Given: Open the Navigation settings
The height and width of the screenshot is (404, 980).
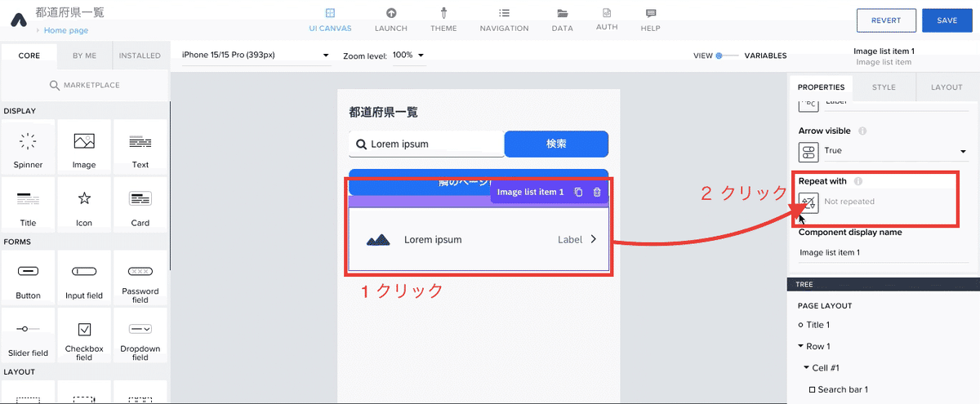Looking at the screenshot, I should [504, 20].
